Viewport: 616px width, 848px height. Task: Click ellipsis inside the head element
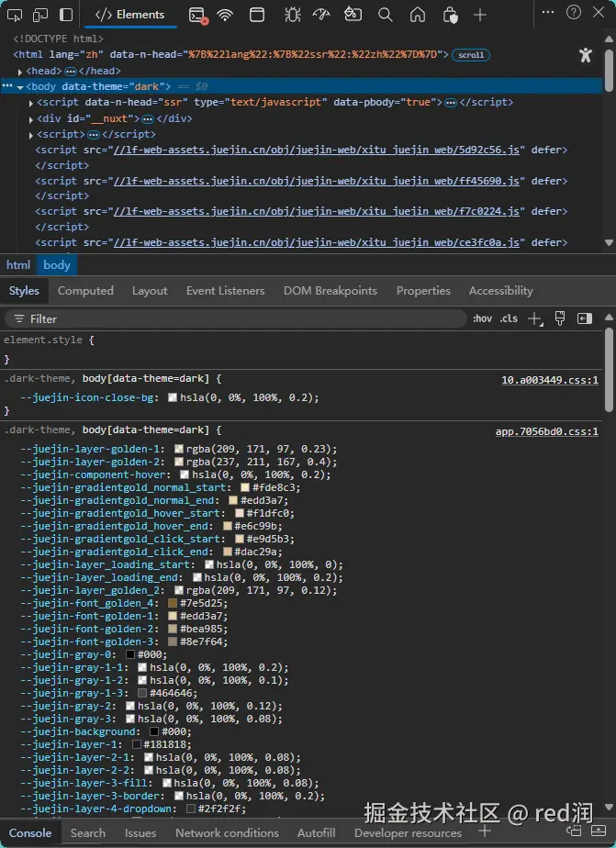point(71,72)
